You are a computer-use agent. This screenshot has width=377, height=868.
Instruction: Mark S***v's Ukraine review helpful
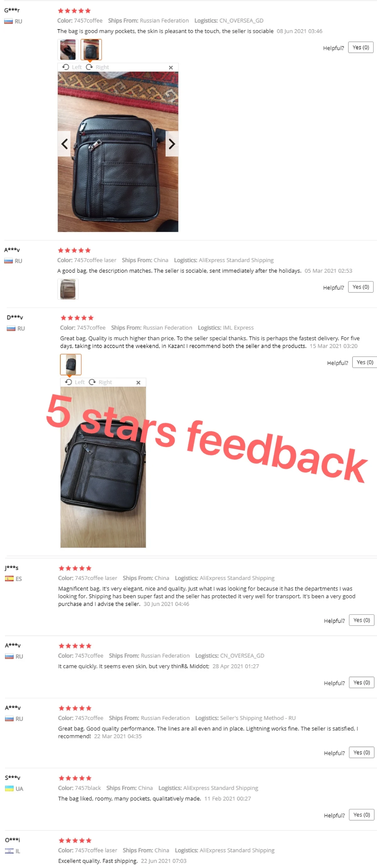click(x=362, y=815)
